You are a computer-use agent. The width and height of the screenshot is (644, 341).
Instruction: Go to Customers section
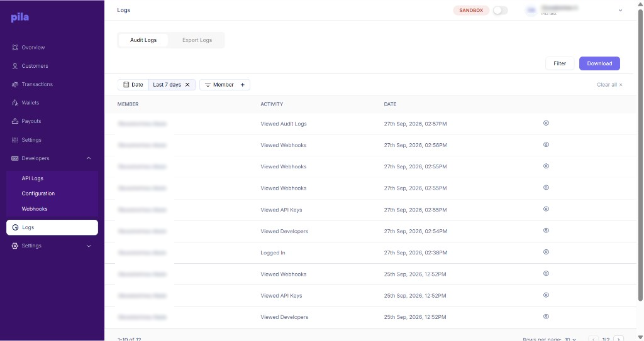pyautogui.click(x=35, y=66)
